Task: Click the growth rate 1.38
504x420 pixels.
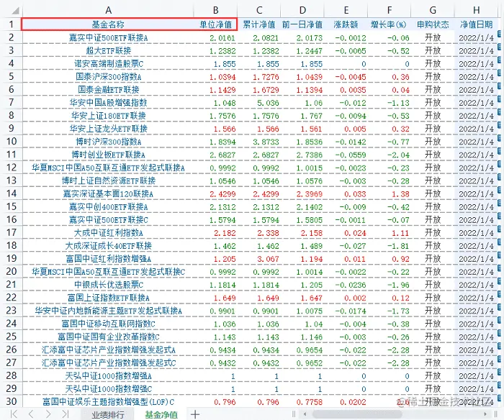Action: [400, 194]
